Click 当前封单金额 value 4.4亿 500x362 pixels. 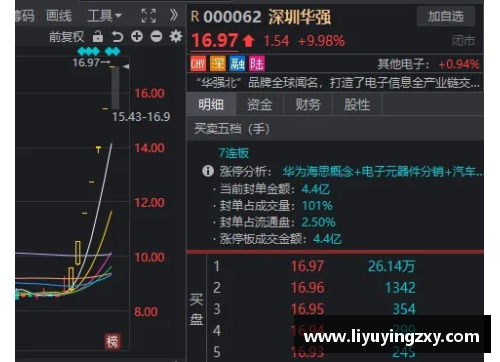(x=315, y=189)
